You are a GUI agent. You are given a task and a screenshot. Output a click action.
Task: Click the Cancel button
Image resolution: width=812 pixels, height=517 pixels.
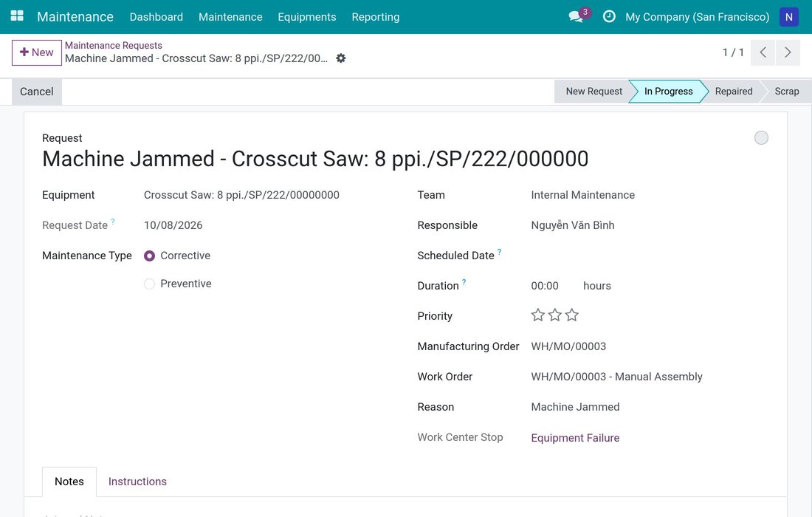(37, 92)
